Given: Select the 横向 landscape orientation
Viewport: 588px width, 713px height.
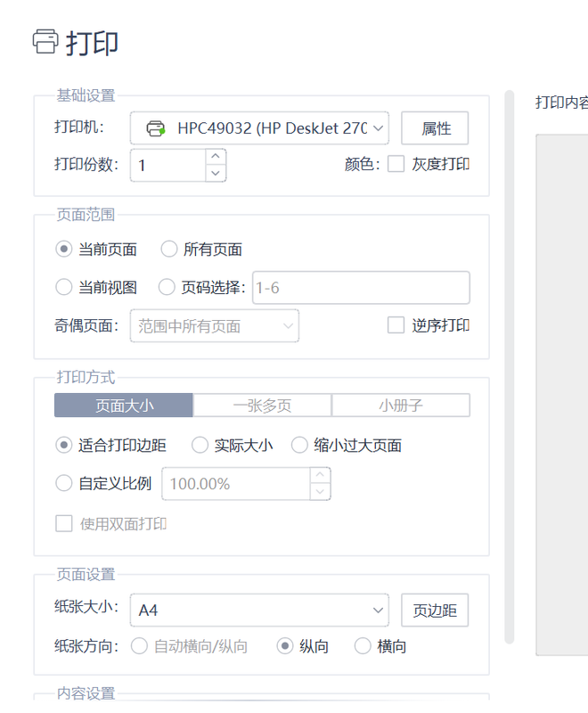Looking at the screenshot, I should click(x=363, y=646).
